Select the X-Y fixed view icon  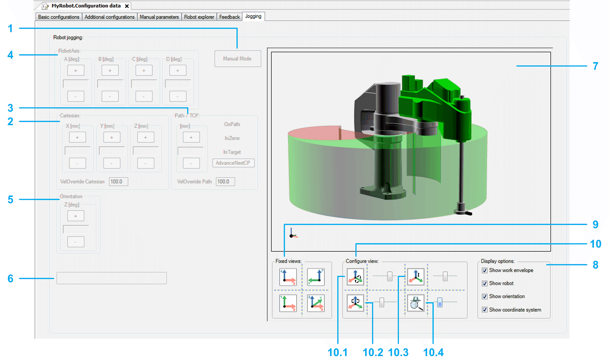click(x=288, y=303)
